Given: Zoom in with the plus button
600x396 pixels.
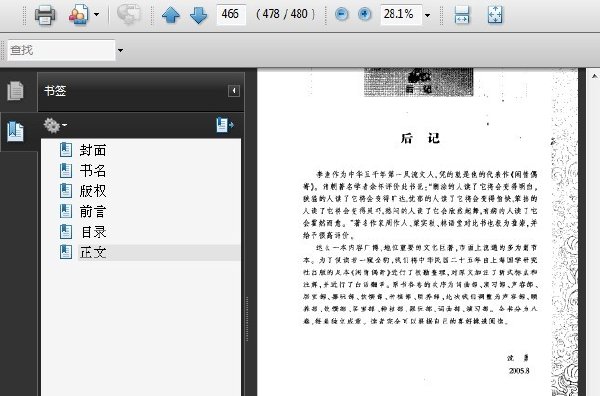Looking at the screenshot, I should 364,15.
